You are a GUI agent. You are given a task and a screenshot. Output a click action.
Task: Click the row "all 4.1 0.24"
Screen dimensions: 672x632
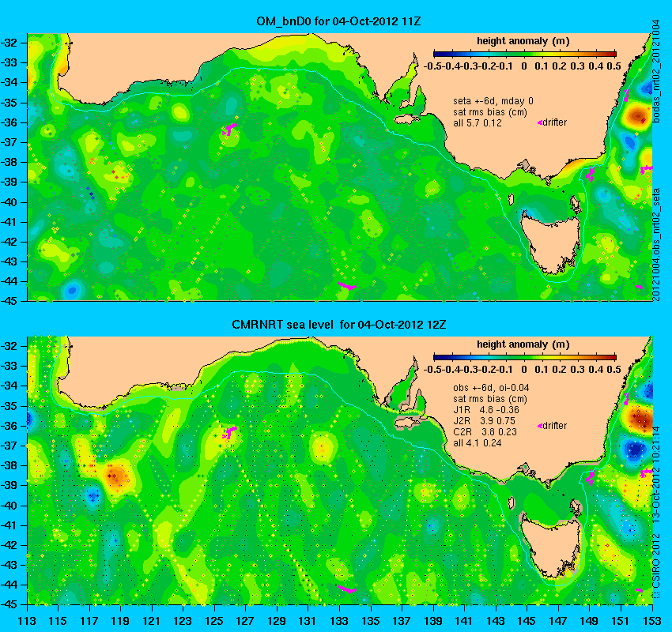[478, 443]
